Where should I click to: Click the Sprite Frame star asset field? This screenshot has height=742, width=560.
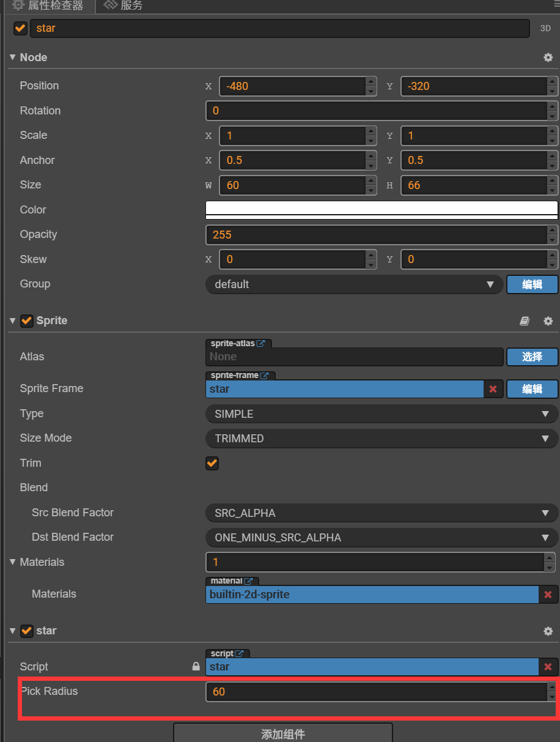345,389
